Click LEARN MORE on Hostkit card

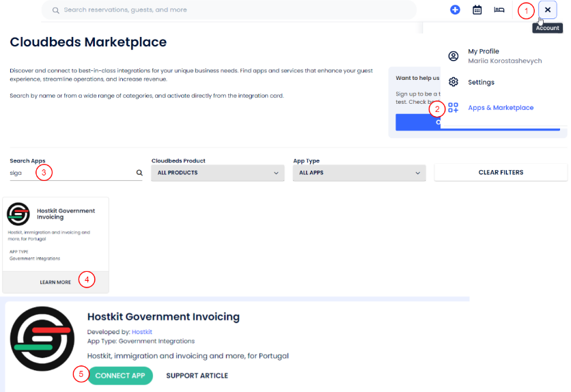tap(55, 282)
